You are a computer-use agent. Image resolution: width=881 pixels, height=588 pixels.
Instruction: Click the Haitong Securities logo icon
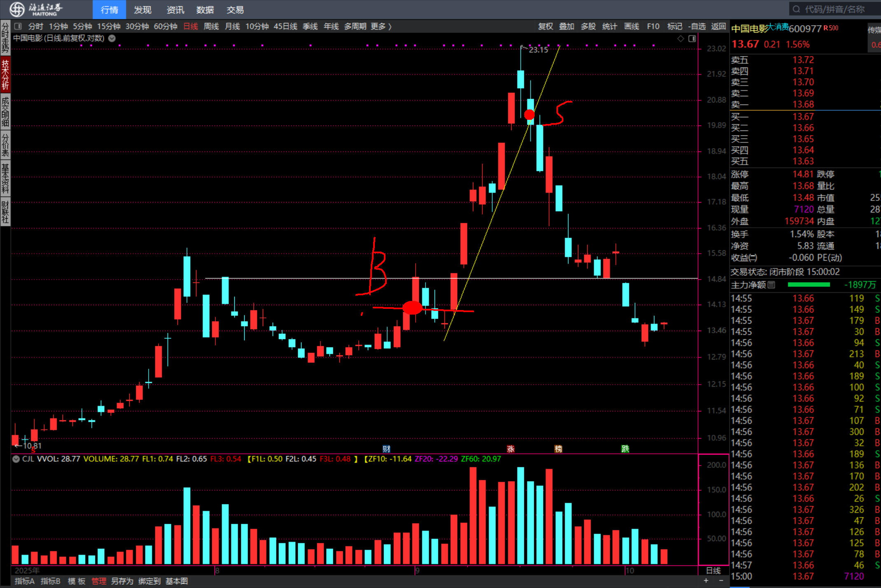(17, 9)
